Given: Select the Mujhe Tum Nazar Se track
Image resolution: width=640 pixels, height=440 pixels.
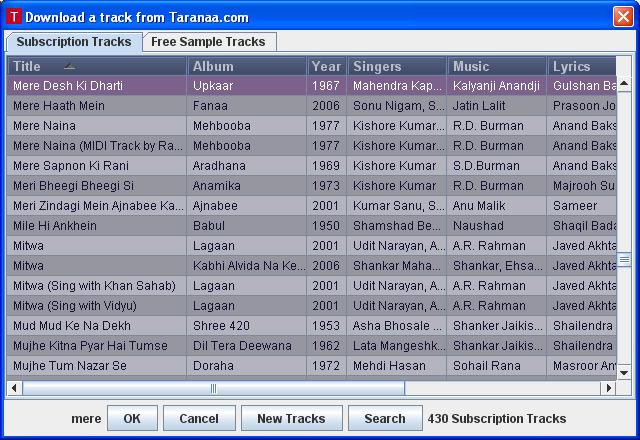Looking at the screenshot, I should coord(98,366).
